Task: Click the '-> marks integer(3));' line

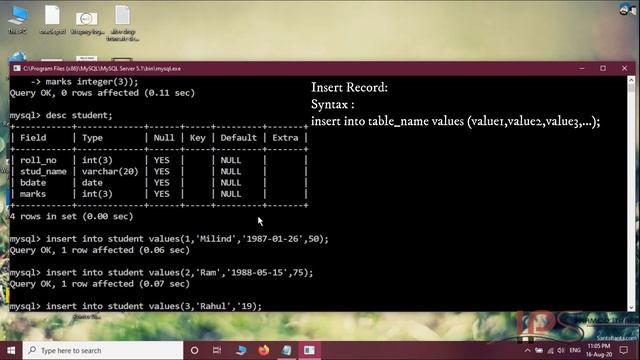Action: [84, 82]
